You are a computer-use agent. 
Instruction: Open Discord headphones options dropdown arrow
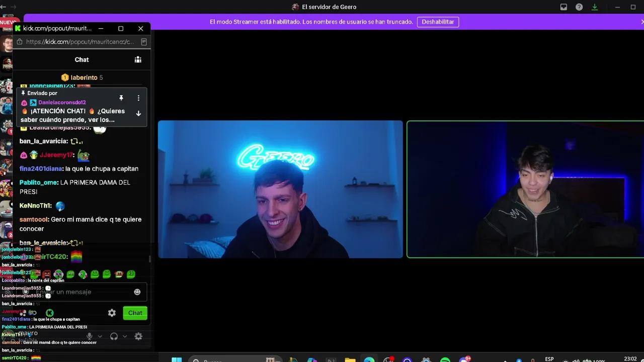[125, 336]
